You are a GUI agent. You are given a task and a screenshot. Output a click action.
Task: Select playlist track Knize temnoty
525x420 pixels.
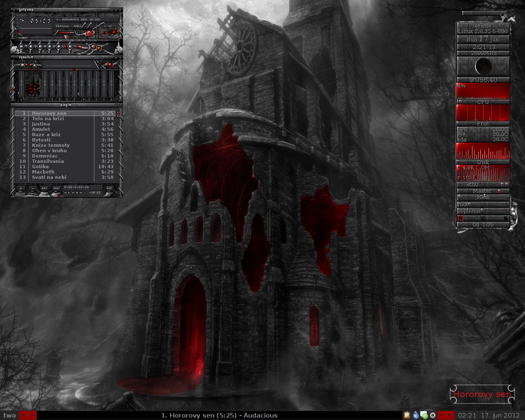pos(66,145)
